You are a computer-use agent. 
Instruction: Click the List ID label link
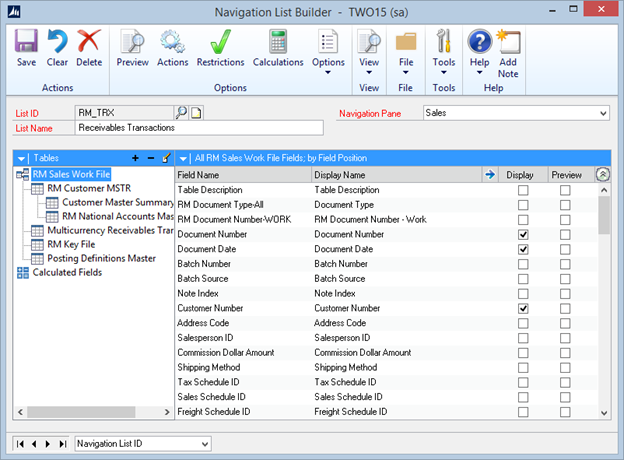[27, 113]
